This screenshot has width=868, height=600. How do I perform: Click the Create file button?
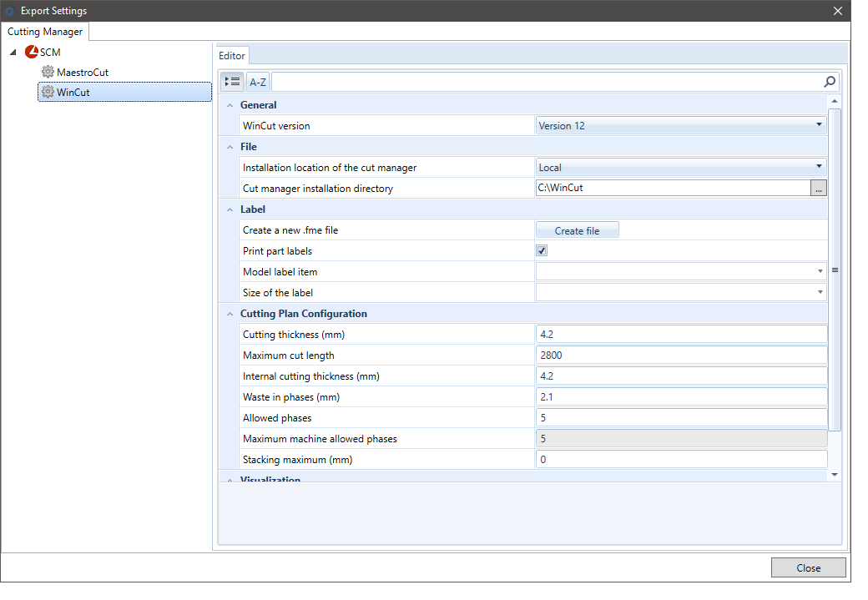click(x=578, y=230)
